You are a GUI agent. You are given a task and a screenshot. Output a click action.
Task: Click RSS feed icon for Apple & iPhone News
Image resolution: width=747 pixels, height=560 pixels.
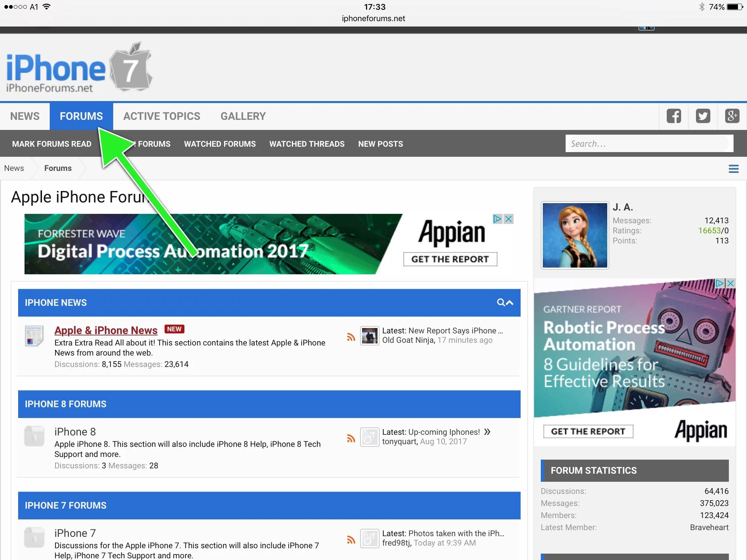coord(351,337)
